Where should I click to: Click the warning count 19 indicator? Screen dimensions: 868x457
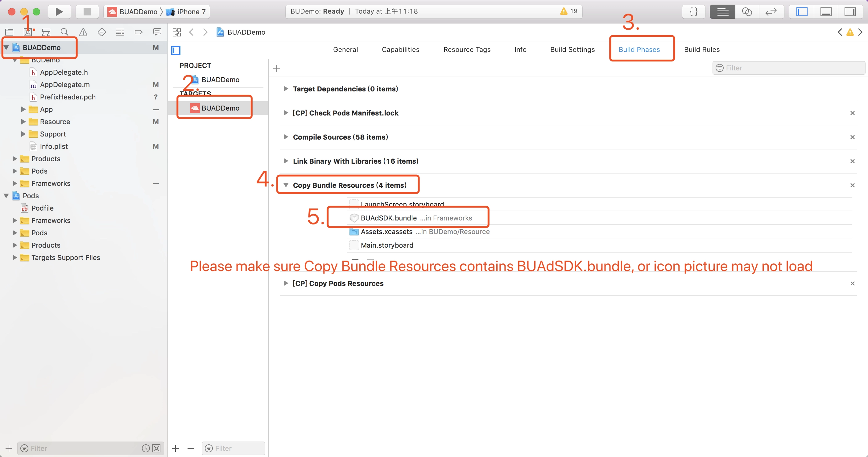(x=569, y=11)
